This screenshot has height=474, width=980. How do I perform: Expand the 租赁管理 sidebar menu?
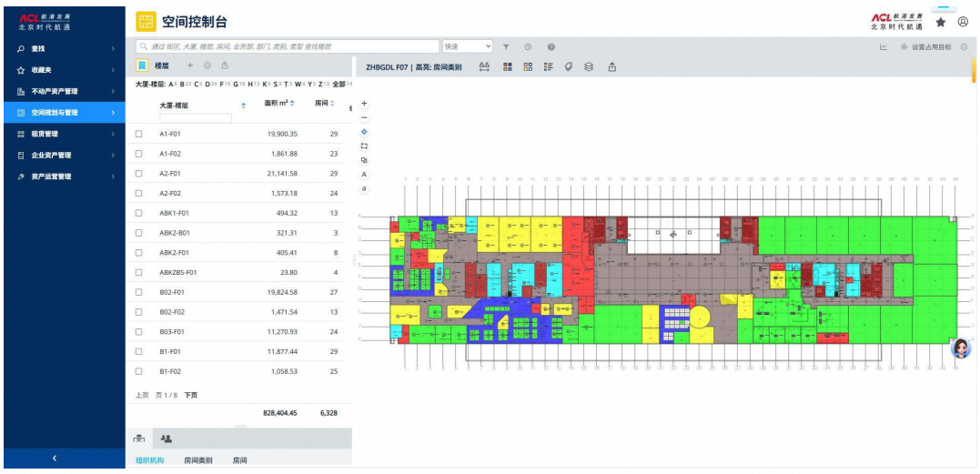[x=65, y=134]
